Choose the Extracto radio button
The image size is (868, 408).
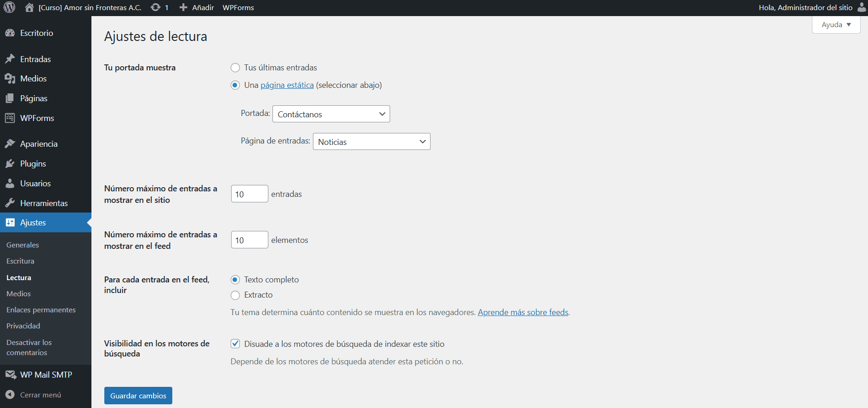(x=235, y=295)
